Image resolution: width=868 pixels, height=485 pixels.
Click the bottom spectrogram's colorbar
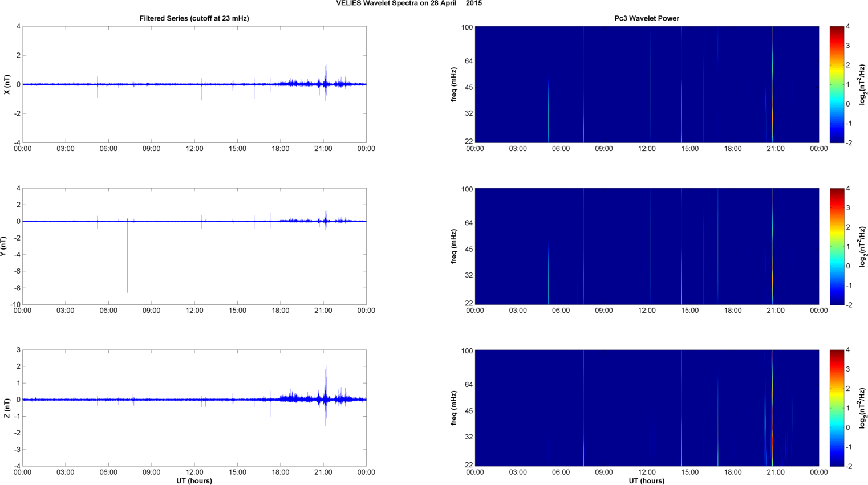pyautogui.click(x=836, y=408)
